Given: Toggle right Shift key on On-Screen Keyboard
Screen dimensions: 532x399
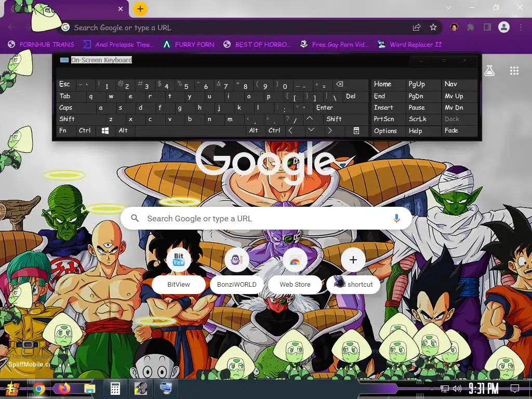Looking at the screenshot, I should coord(345,119).
